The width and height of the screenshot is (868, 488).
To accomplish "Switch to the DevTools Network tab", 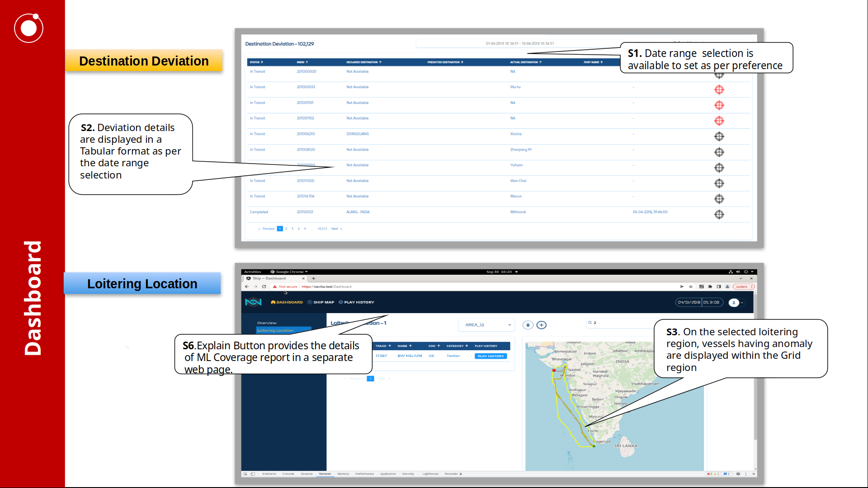I will click(325, 474).
